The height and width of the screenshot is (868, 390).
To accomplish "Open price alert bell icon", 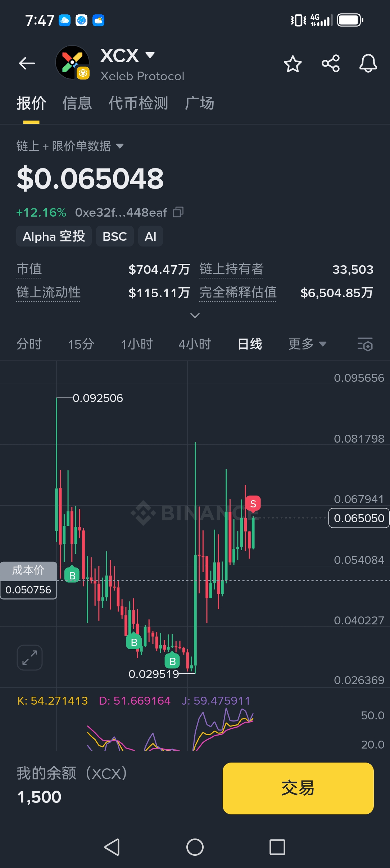I will (x=368, y=63).
